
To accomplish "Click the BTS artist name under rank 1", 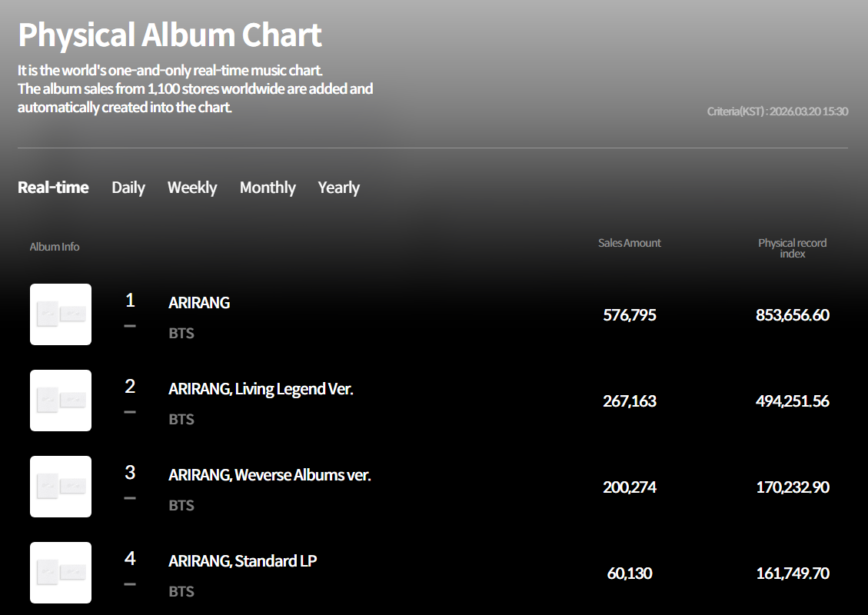I will (x=181, y=334).
